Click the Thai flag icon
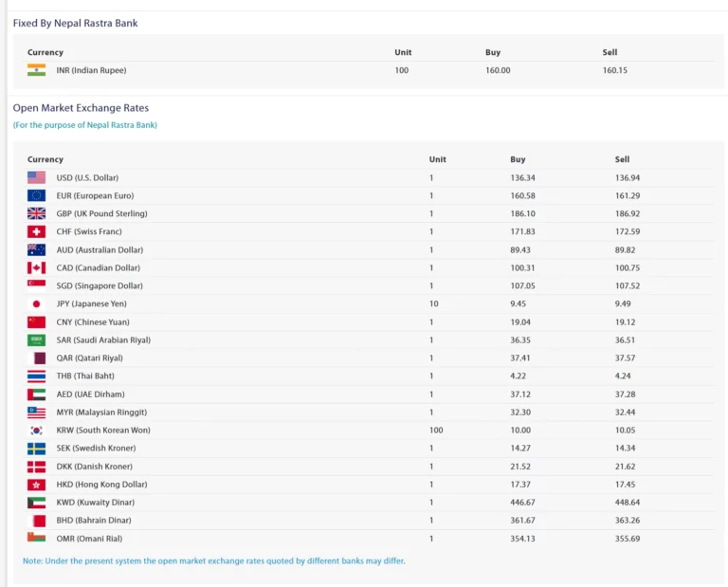The width and height of the screenshot is (728, 587). (36, 376)
